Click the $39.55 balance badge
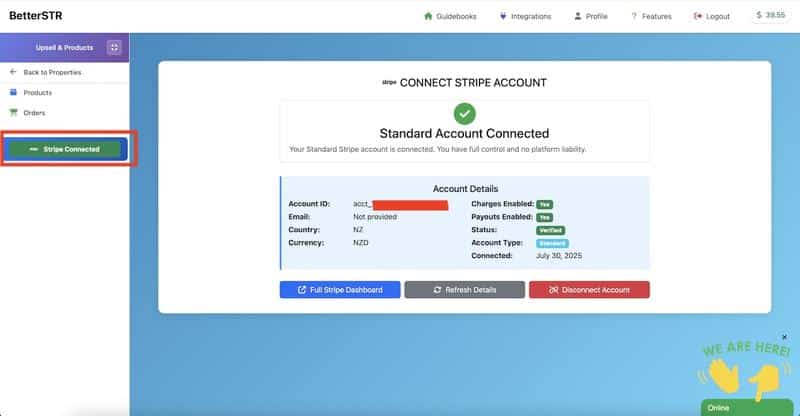This screenshot has width=800, height=416. 770,15
